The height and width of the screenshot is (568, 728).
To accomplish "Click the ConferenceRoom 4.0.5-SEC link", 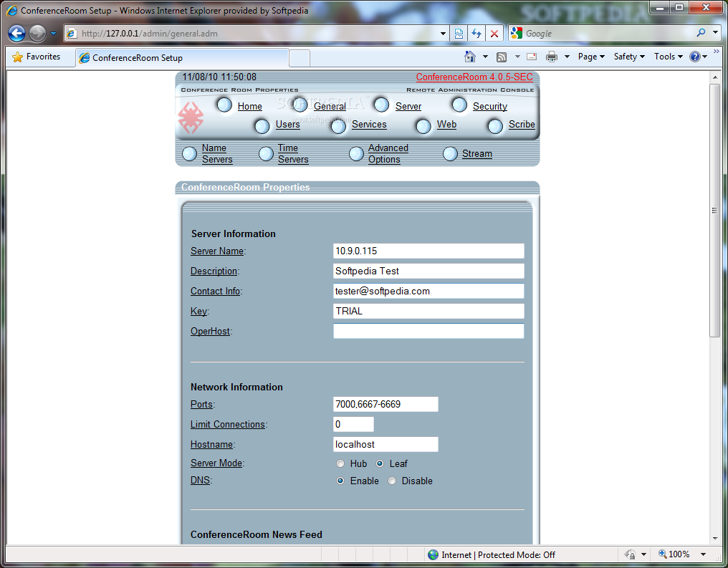I will [474, 77].
